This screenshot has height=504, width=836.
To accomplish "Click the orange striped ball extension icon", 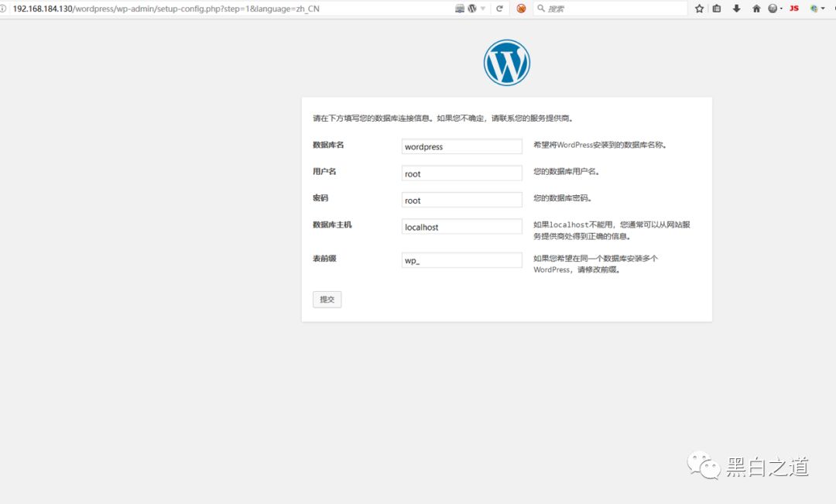I will click(522, 9).
